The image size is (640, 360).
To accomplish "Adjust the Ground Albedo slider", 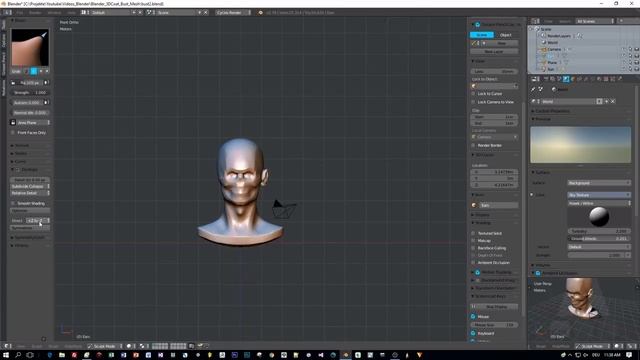I will click(599, 239).
